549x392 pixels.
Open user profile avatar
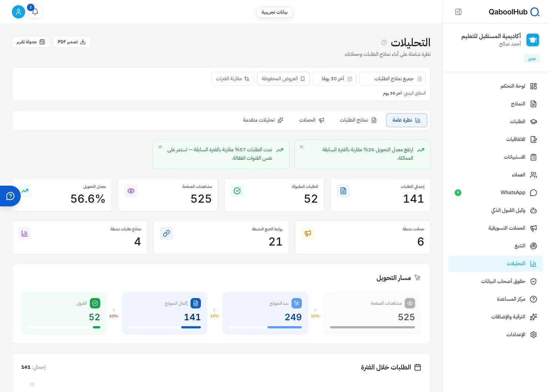[x=18, y=12]
